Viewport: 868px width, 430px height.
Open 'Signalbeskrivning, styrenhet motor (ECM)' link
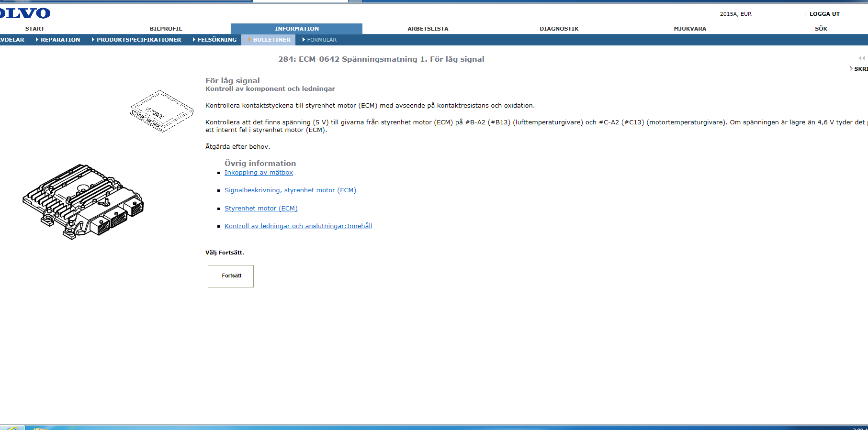pos(290,190)
